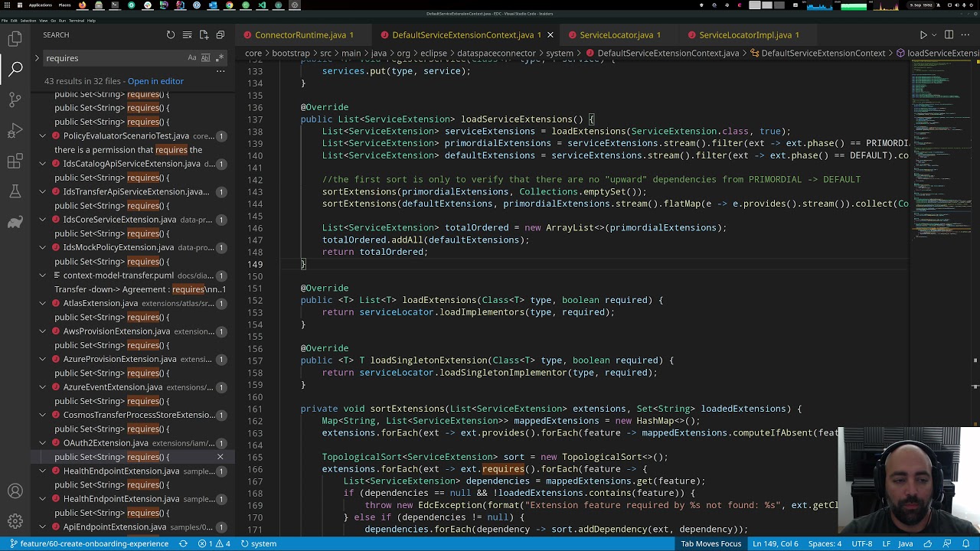Open the Extensions view
The image size is (980, 551).
point(15,161)
